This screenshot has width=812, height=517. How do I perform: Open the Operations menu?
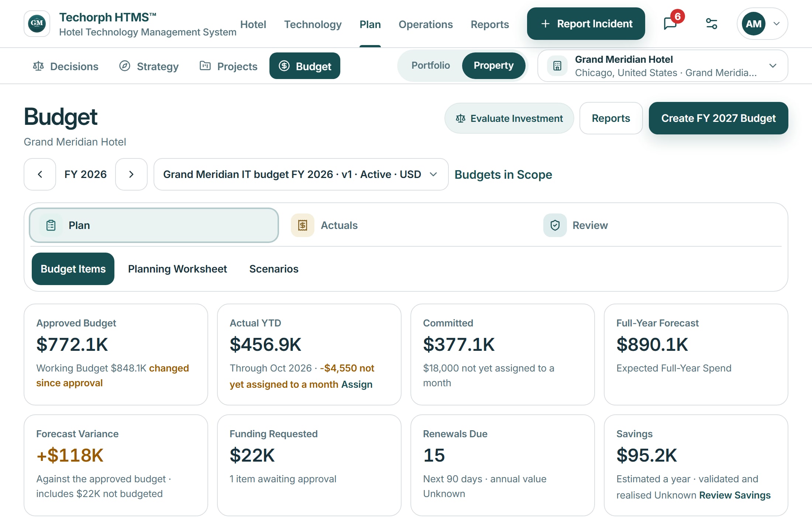click(426, 24)
